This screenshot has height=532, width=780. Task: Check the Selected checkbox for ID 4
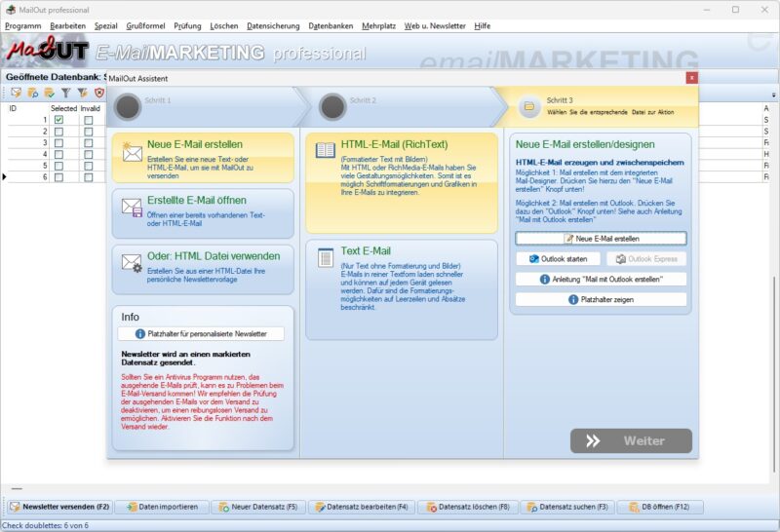coord(58,154)
